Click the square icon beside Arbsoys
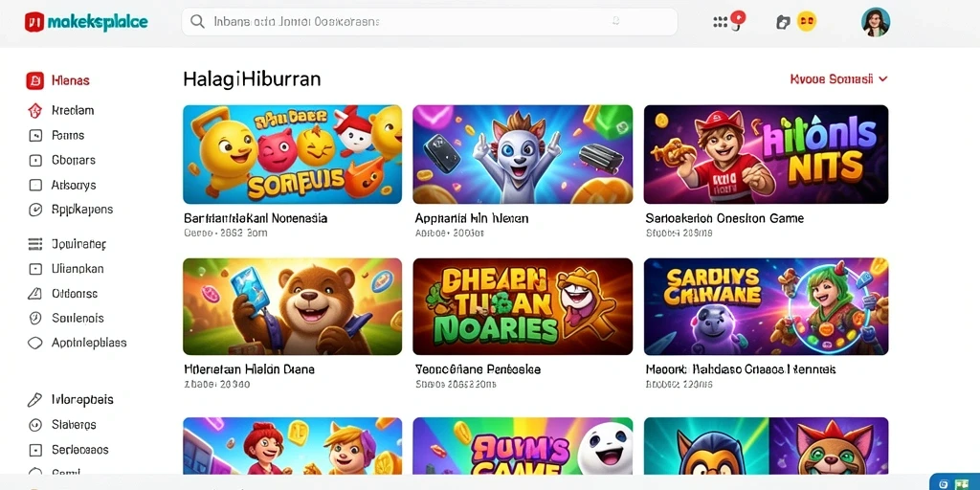 tap(35, 185)
